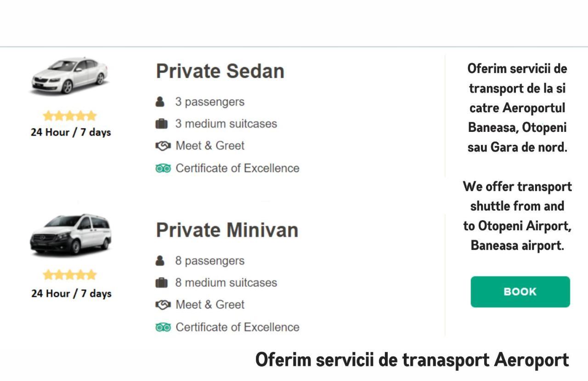Viewport: 588px width, 381px height.
Task: Click the sedan TripAdvisor owl icon
Action: click(x=163, y=168)
